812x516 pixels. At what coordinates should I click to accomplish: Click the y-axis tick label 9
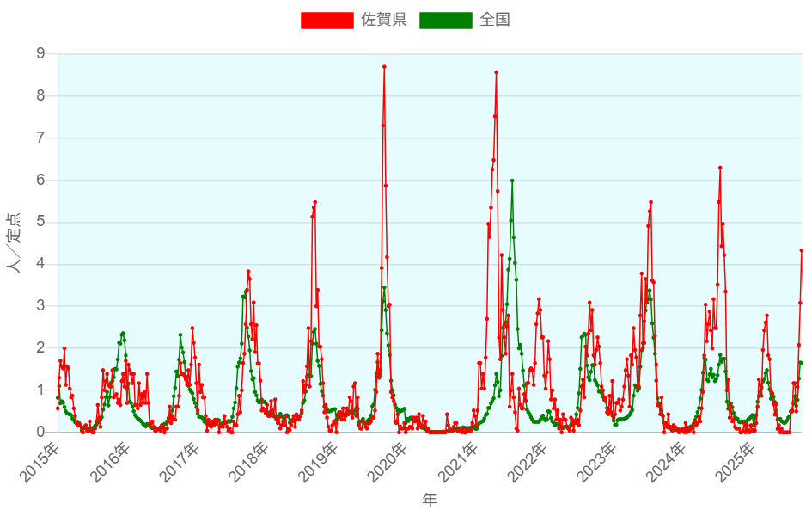coord(40,54)
